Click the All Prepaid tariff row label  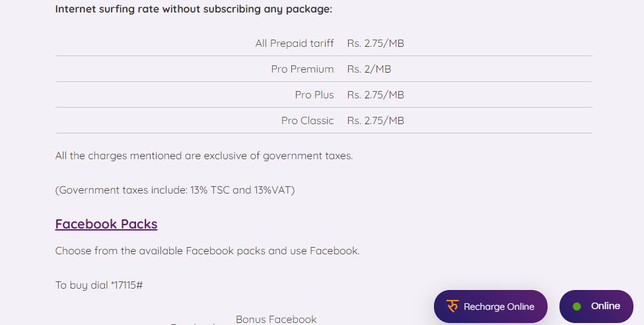pyautogui.click(x=295, y=44)
